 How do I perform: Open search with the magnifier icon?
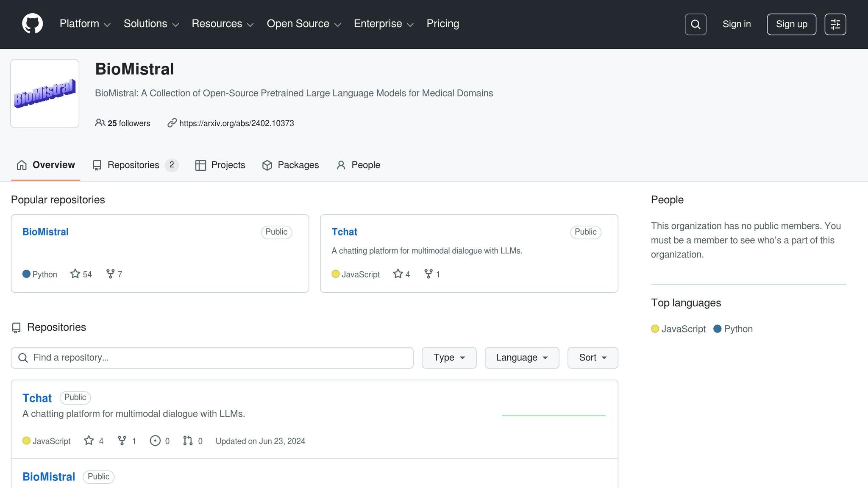tap(695, 24)
